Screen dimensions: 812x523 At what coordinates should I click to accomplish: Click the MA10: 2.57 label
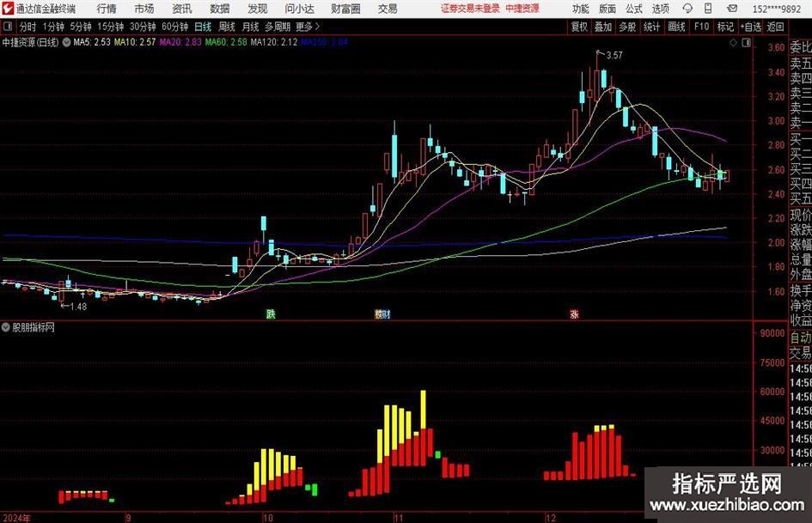click(x=135, y=42)
